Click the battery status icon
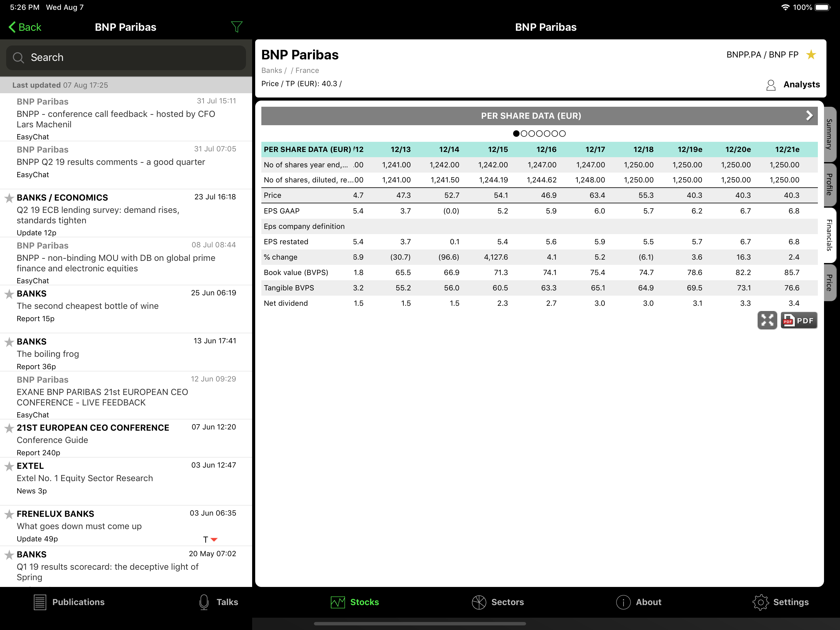The image size is (840, 630). pos(822,7)
